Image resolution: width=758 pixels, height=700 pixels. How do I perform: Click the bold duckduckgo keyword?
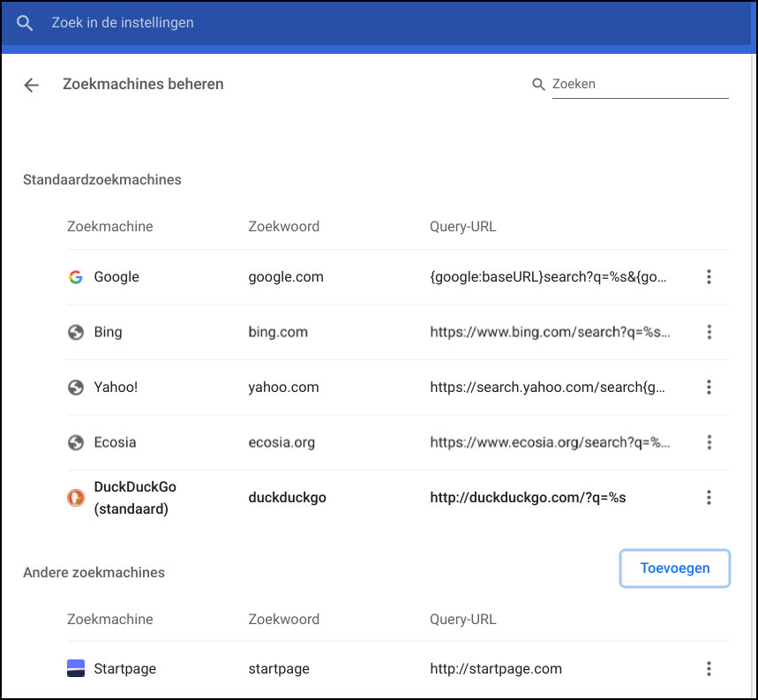pyautogui.click(x=287, y=498)
